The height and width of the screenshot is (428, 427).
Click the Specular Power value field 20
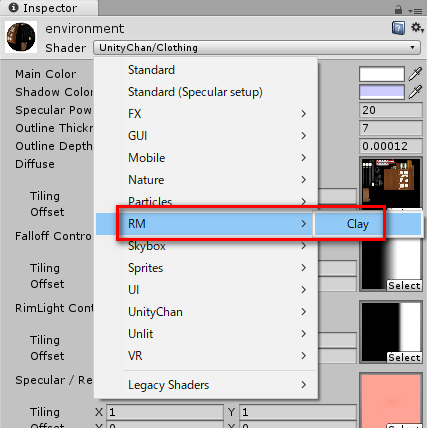(391, 110)
